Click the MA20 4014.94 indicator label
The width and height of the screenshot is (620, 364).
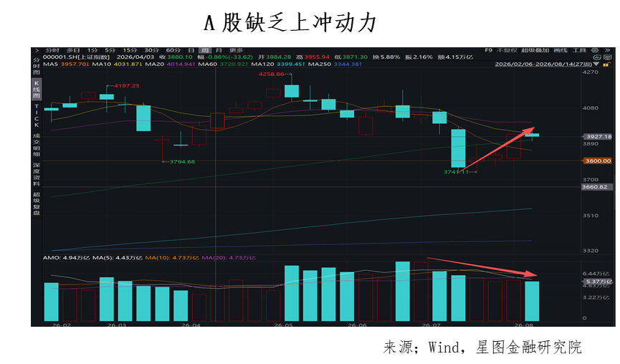pos(171,64)
